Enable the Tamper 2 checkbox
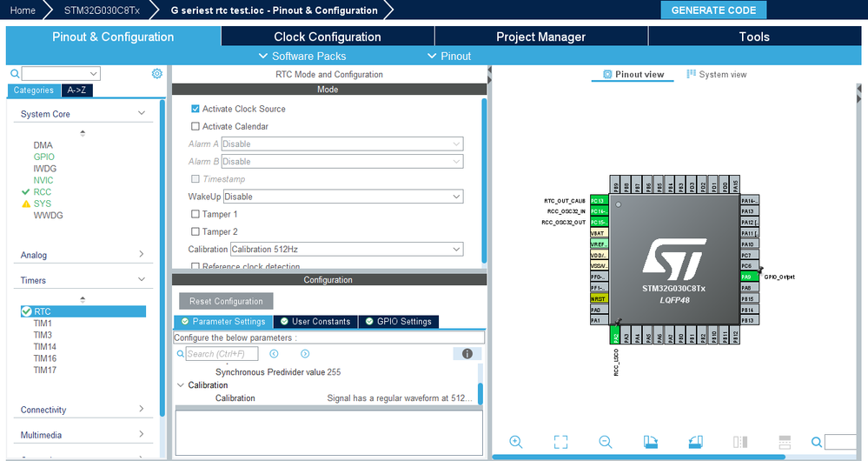This screenshot has width=868, height=461. (195, 231)
